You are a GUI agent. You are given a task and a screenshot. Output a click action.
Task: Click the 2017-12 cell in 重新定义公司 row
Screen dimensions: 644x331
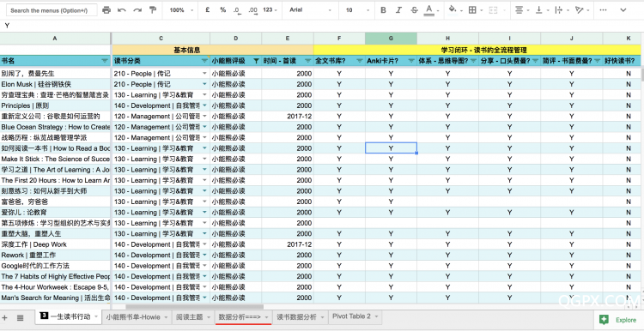point(288,117)
